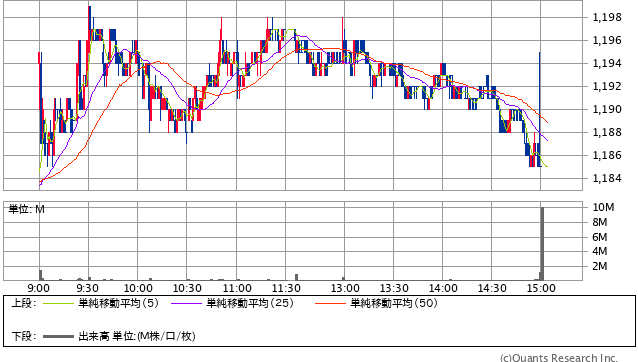Click the 単位: M label in volume chart

tap(26, 209)
